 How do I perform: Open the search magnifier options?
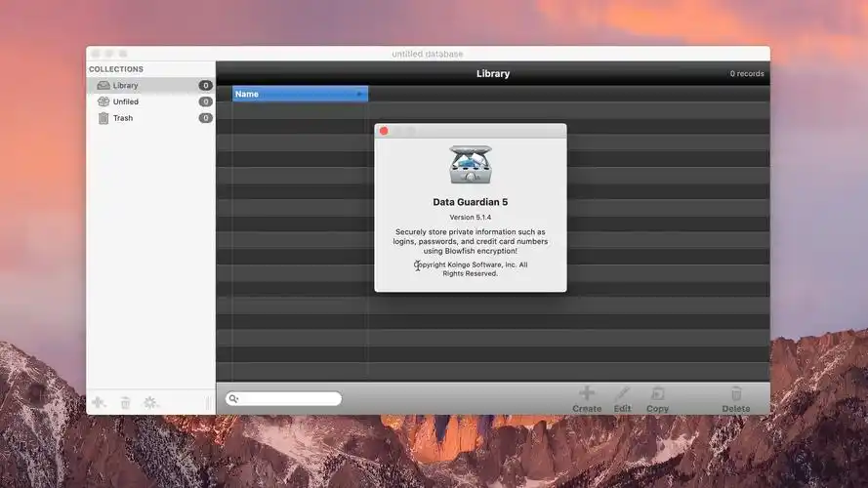[x=233, y=399]
